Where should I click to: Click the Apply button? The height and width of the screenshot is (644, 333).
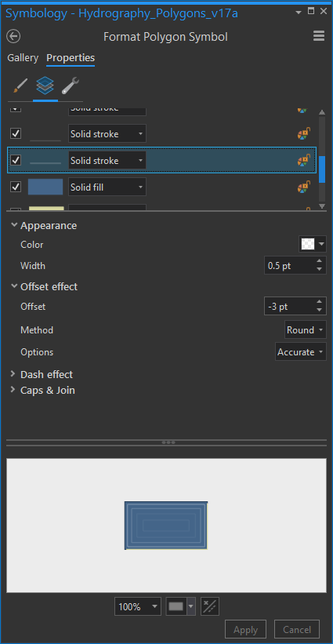[246, 630]
